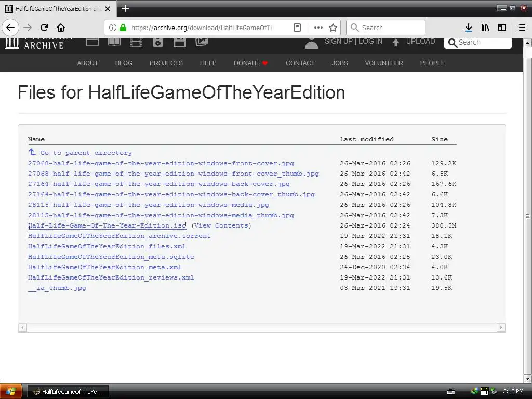Click Go to parent directory
532x399 pixels.
pos(86,153)
